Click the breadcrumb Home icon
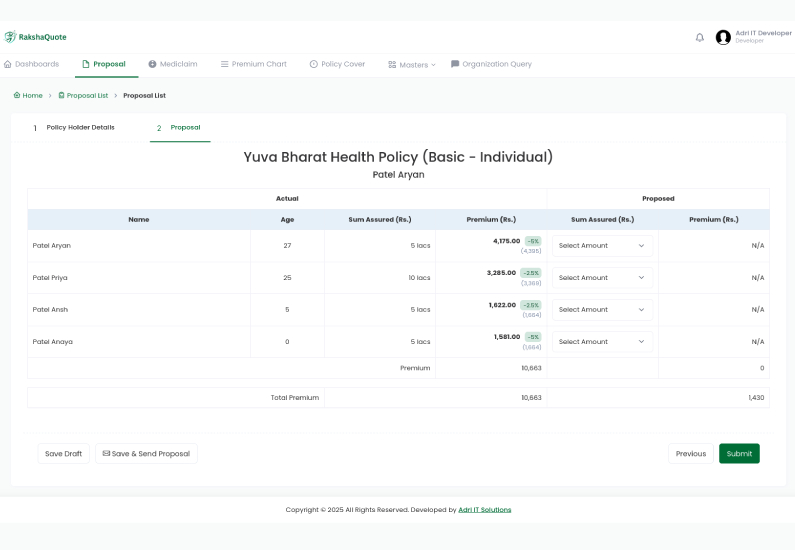 pyautogui.click(x=17, y=95)
